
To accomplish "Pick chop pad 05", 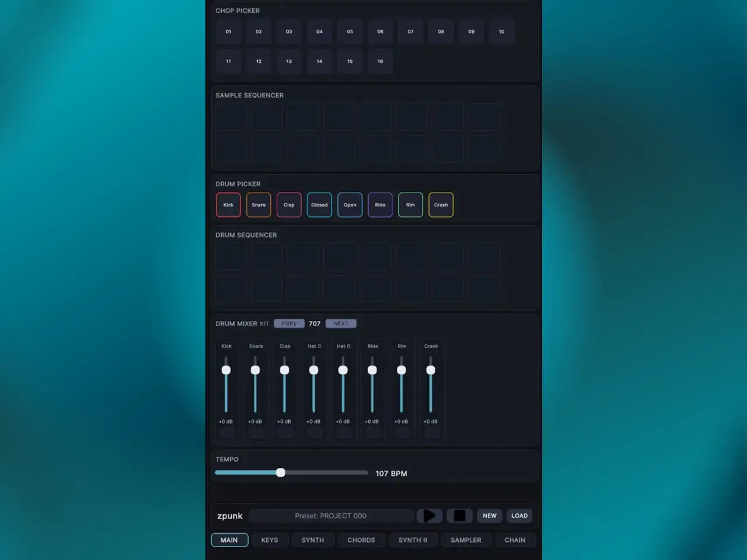I will 350,32.
